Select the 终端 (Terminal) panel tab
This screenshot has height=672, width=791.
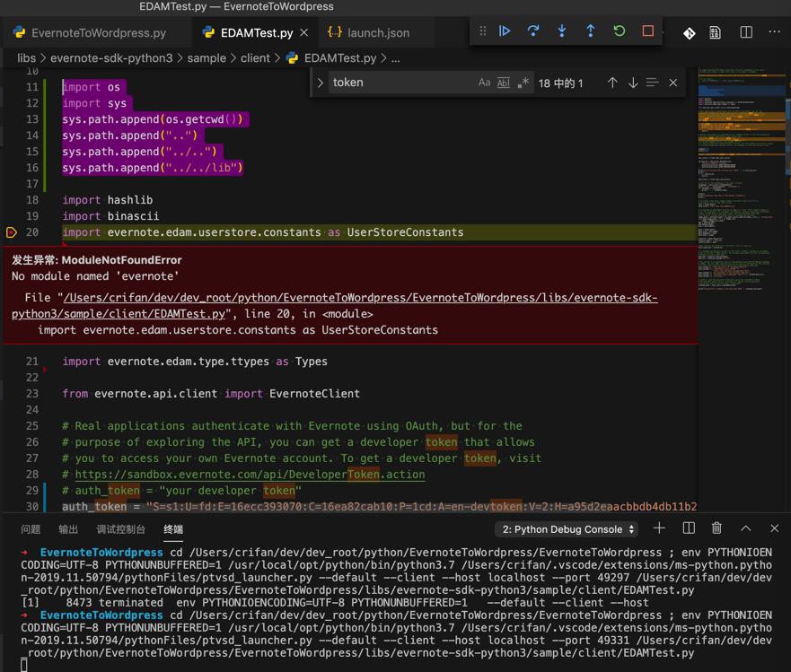click(x=173, y=529)
